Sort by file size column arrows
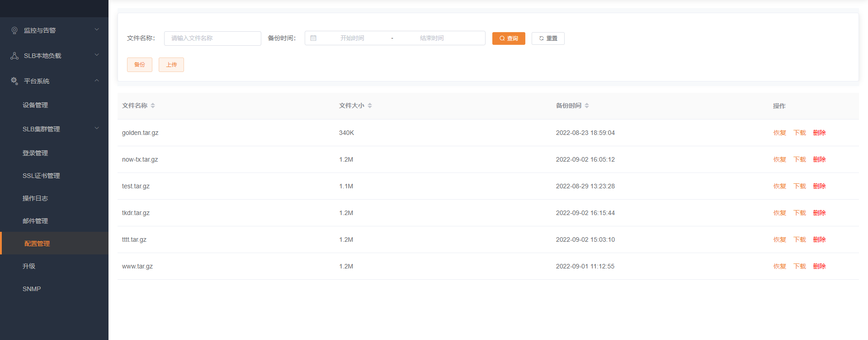 click(x=370, y=105)
